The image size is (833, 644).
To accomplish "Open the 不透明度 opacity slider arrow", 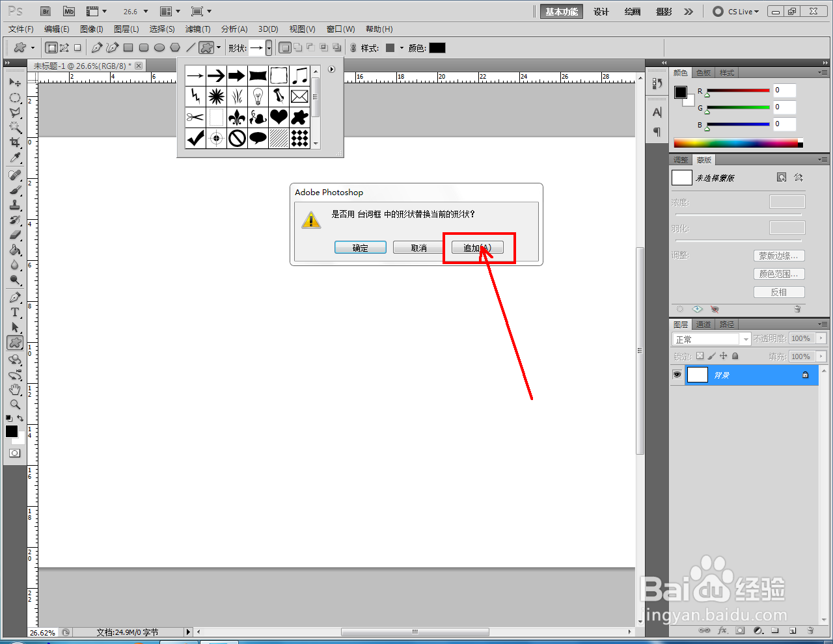I will pyautogui.click(x=821, y=338).
